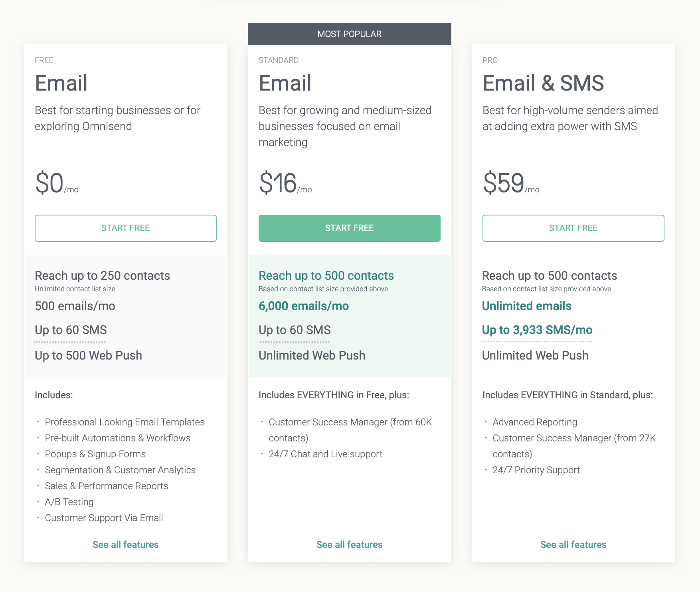Click START FREE on the Free plan
Image resolution: width=700 pixels, height=593 pixels.
tap(125, 228)
